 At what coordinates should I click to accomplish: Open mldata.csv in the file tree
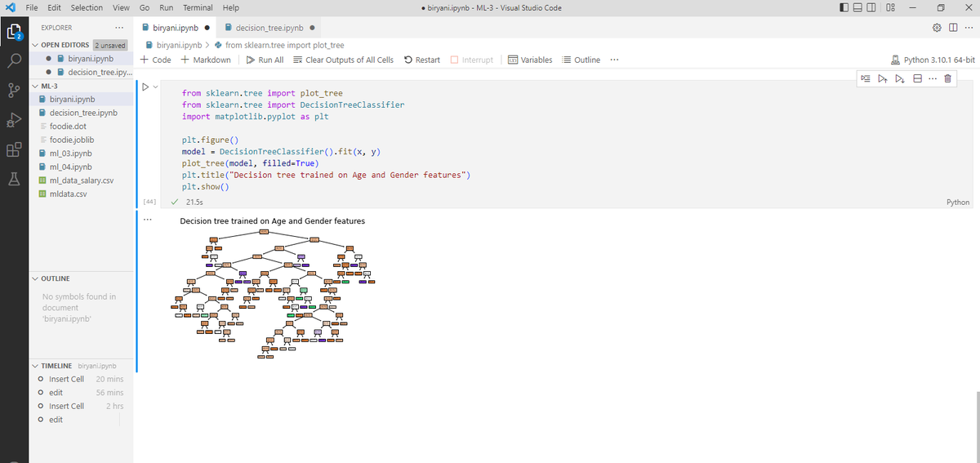[x=80, y=194]
